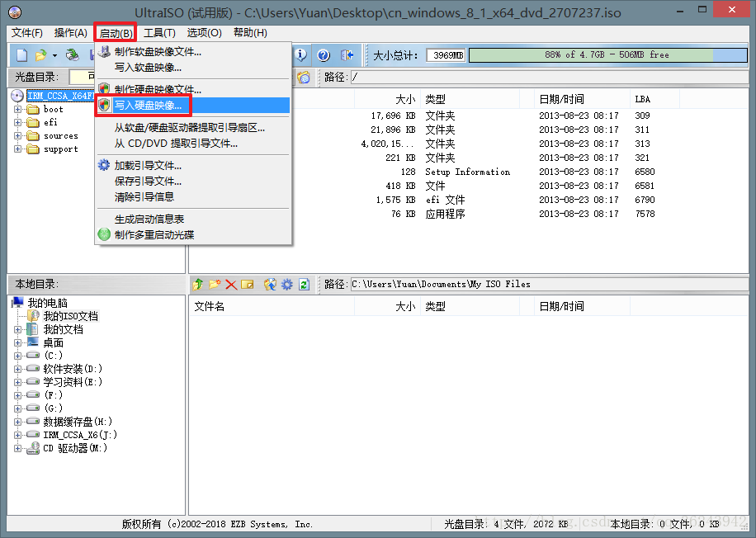Toggle 生成启动信息表 menu option
The image size is (756, 538).
(193, 219)
